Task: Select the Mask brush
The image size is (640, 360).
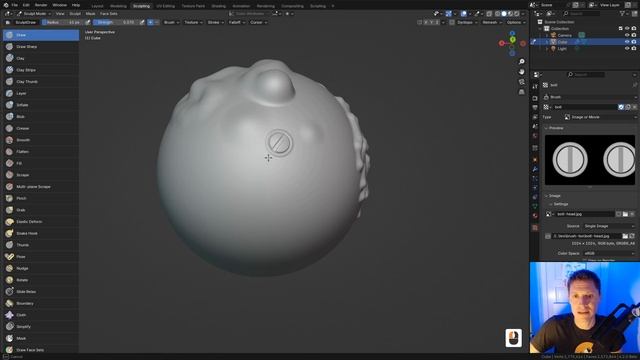Action: (x=41, y=338)
